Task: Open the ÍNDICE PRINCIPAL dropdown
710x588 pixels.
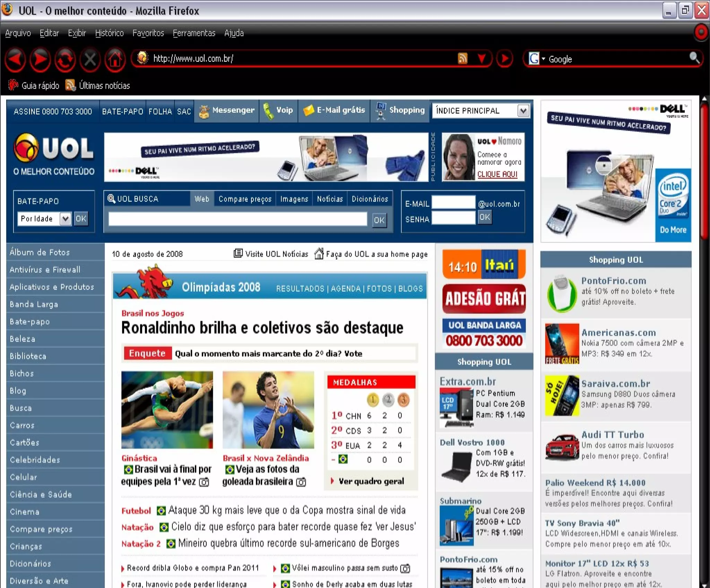Action: (x=523, y=111)
